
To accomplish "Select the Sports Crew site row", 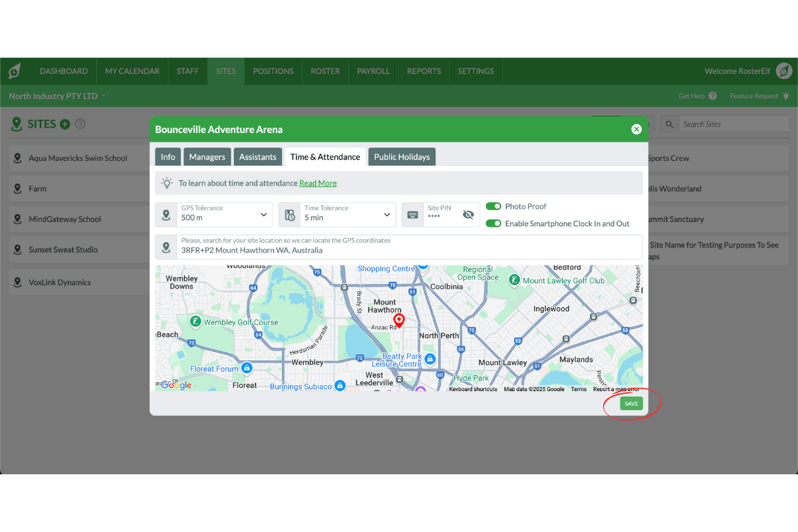I will pyautogui.click(x=719, y=158).
